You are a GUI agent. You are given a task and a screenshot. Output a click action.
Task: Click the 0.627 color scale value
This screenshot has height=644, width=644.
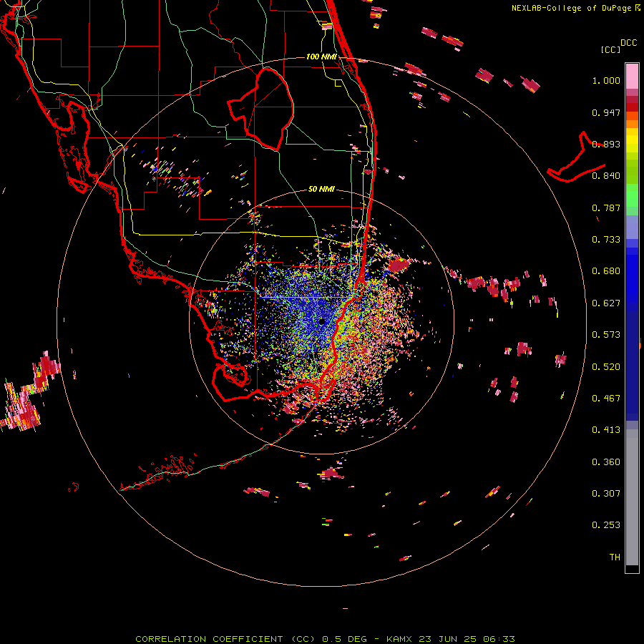click(x=606, y=303)
